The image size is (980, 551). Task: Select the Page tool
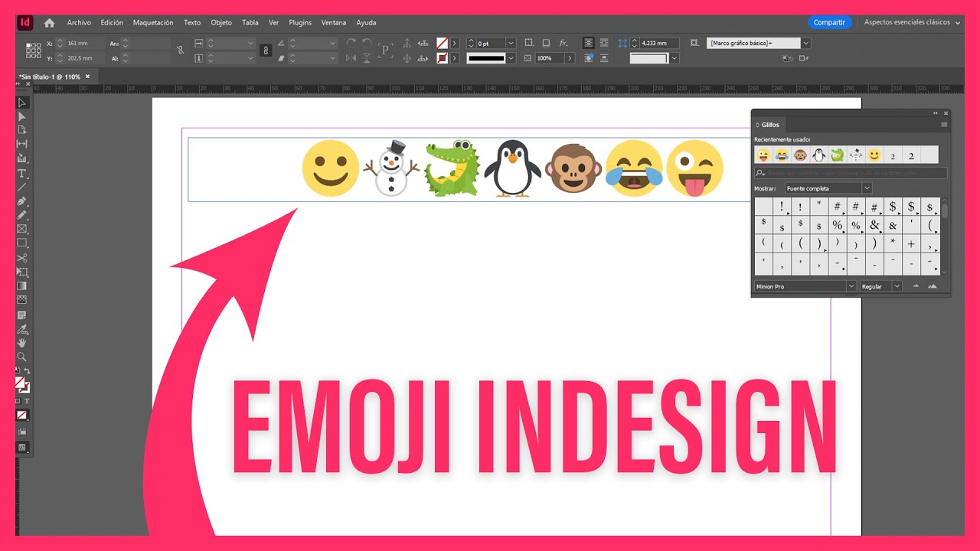(22, 130)
